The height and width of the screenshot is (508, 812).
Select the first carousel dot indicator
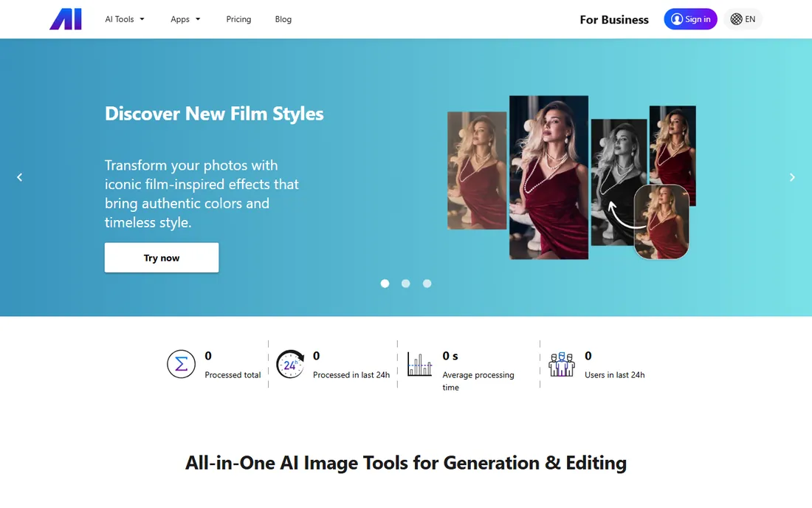coord(385,284)
